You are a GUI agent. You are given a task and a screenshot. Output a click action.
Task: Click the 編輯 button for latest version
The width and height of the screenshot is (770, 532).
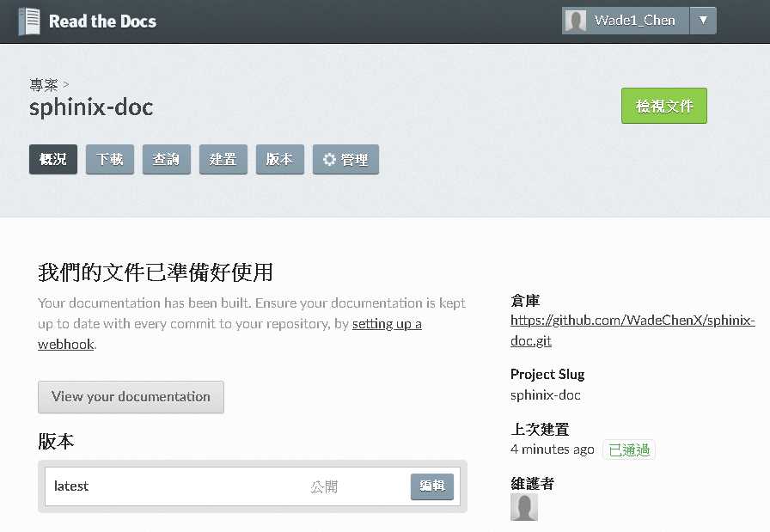click(x=432, y=486)
